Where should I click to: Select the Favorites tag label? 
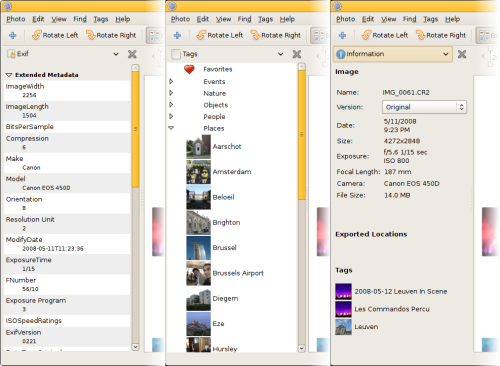(218, 69)
